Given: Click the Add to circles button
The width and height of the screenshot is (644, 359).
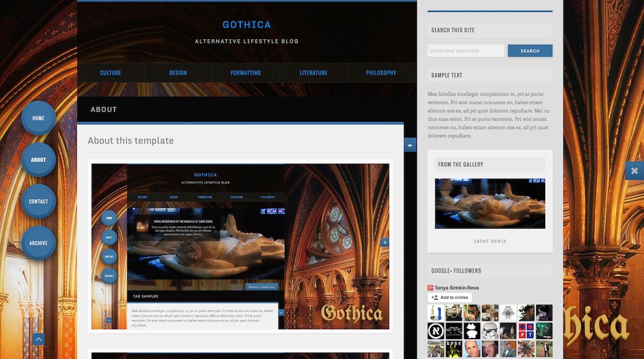Looking at the screenshot, I should (x=450, y=297).
